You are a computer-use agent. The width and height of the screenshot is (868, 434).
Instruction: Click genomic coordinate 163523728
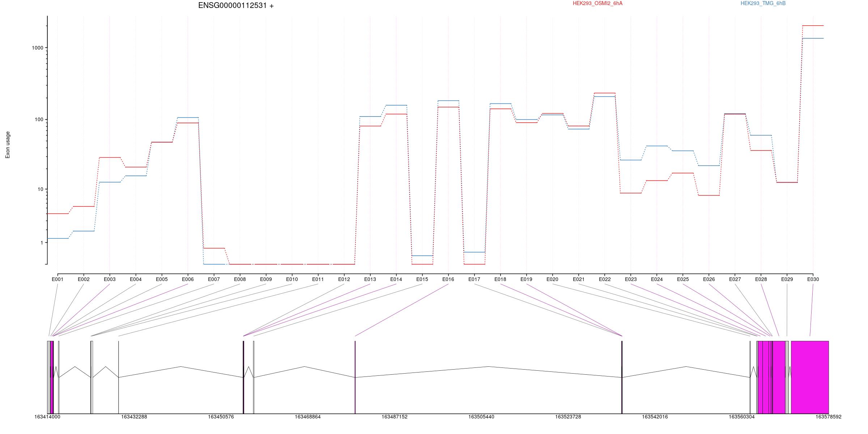tap(568, 417)
